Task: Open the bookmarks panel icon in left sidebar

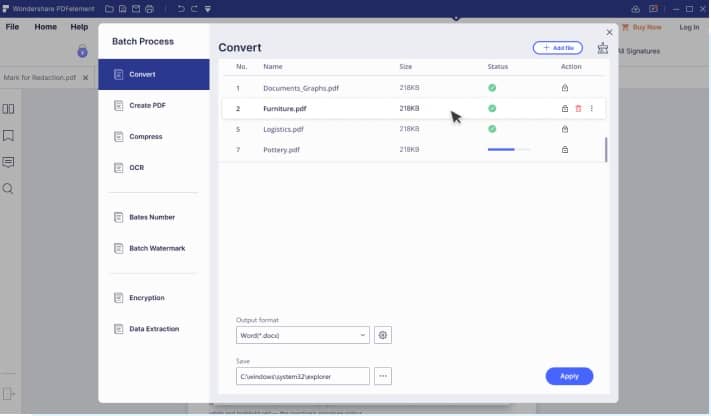Action: (8, 135)
